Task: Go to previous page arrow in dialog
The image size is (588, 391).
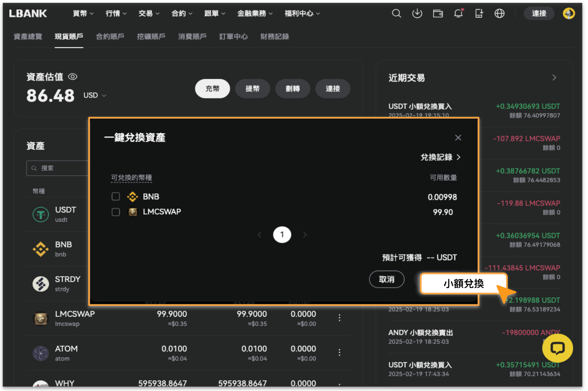Action: pyautogui.click(x=259, y=234)
